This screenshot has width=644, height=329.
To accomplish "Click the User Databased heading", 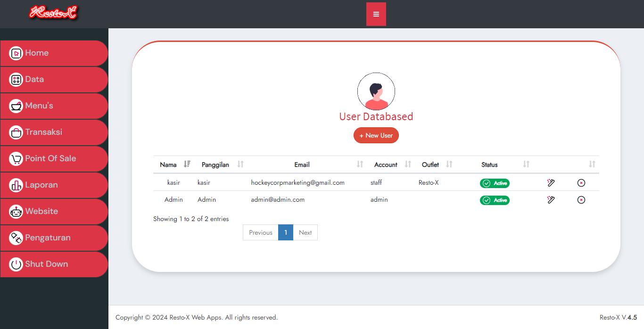I will (x=376, y=116).
